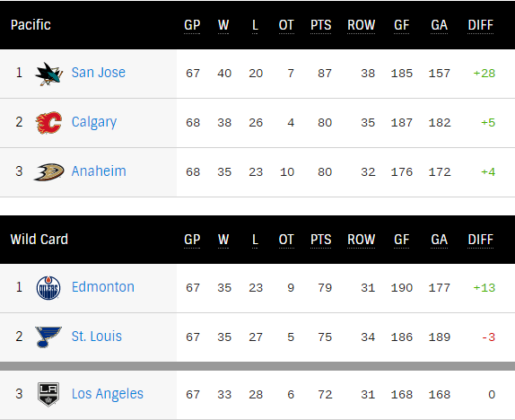Screen dimensions: 515x420
Task: Click the Los Angeles Kings logo
Action: click(x=48, y=394)
